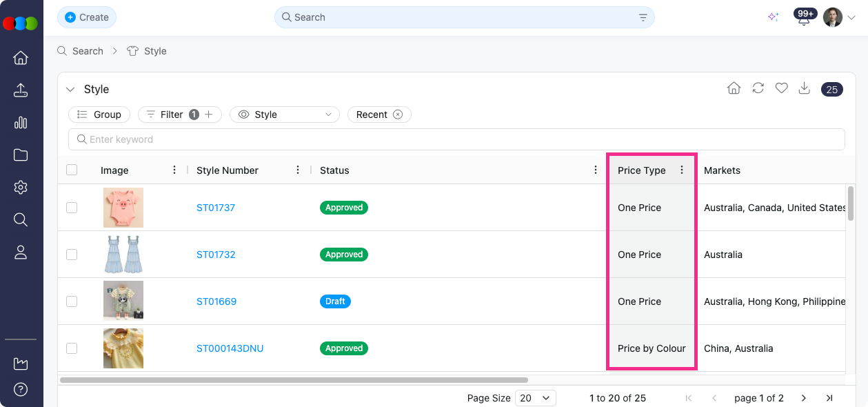Image resolution: width=868 pixels, height=407 pixels.
Task: Toggle the select-all header checkbox
Action: [x=72, y=170]
